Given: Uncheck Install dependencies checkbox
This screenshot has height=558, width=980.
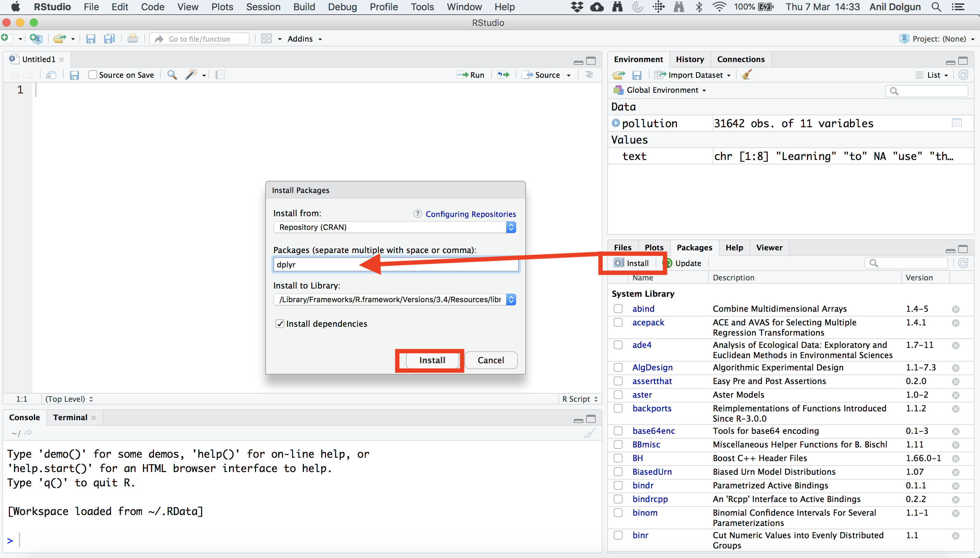Looking at the screenshot, I should coord(280,324).
